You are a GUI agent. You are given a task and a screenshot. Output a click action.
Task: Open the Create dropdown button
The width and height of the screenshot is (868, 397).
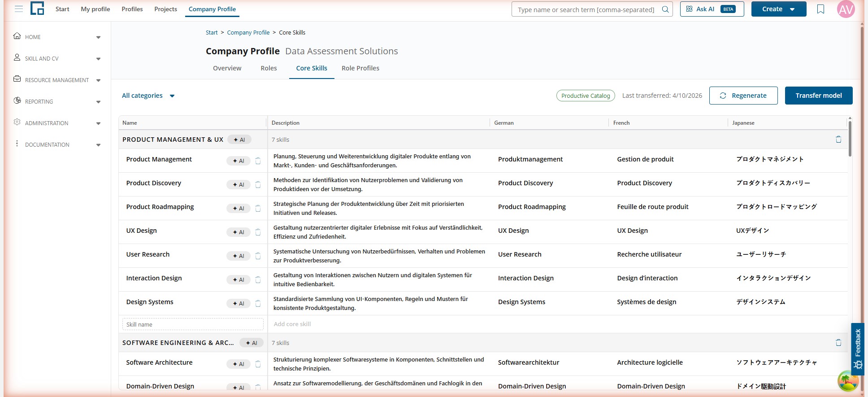pyautogui.click(x=779, y=9)
